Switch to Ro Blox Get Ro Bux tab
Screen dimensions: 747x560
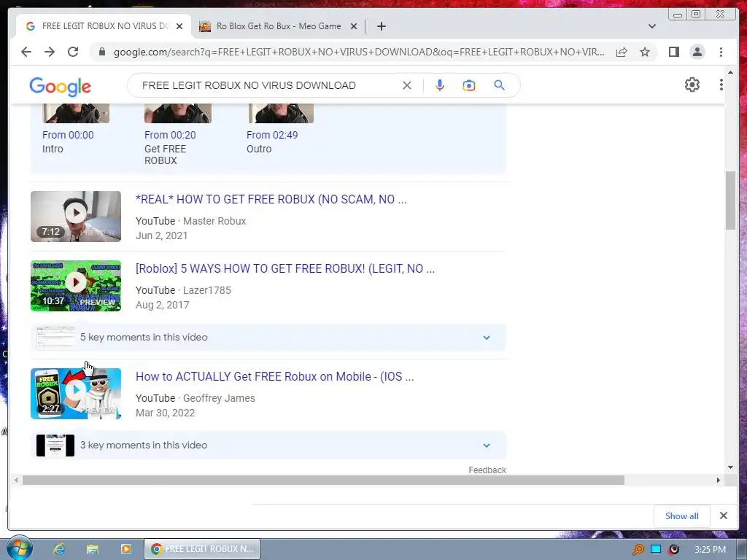pos(279,26)
